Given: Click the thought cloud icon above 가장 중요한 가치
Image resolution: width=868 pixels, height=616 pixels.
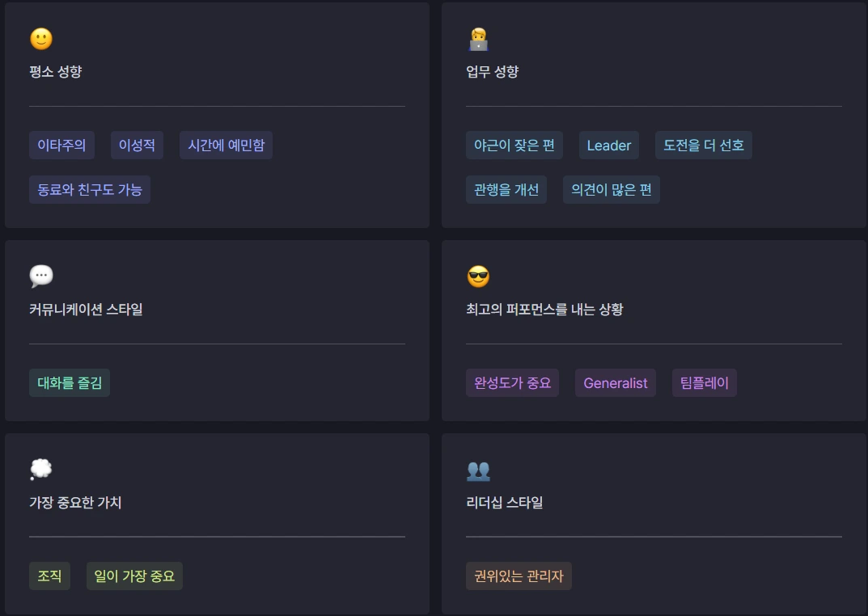Looking at the screenshot, I should 40,468.
